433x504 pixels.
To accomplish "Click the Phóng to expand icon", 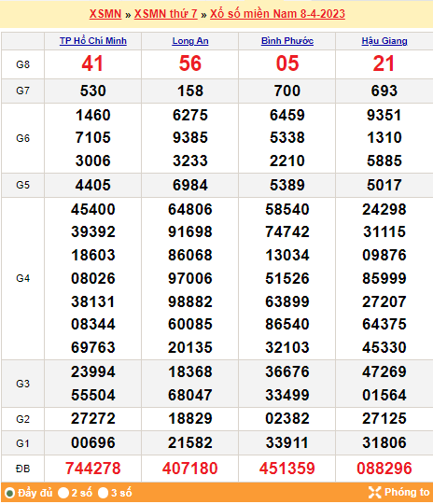I will click(x=374, y=492).
